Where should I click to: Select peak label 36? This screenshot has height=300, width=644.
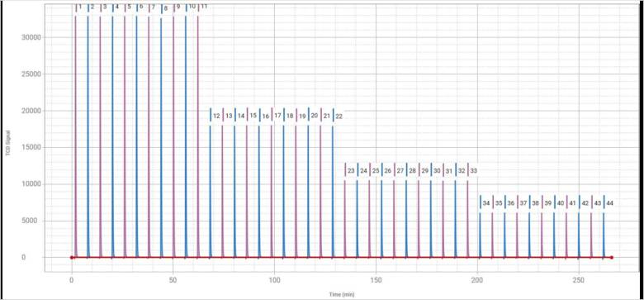click(x=511, y=203)
